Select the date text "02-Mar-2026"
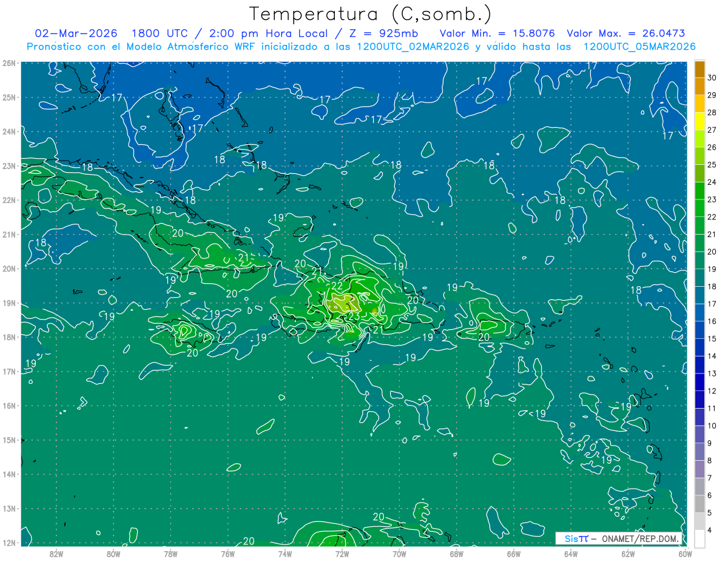This screenshot has height=562, width=728. pyautogui.click(x=76, y=33)
